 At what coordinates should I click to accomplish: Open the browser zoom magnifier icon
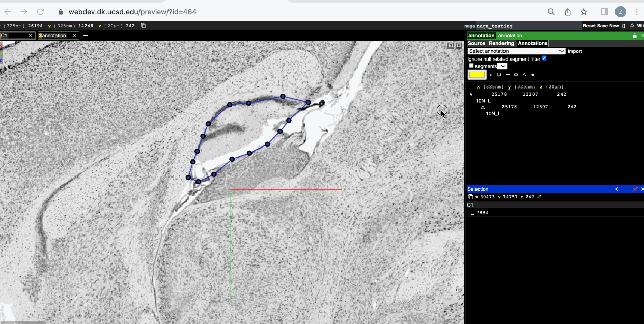(551, 12)
